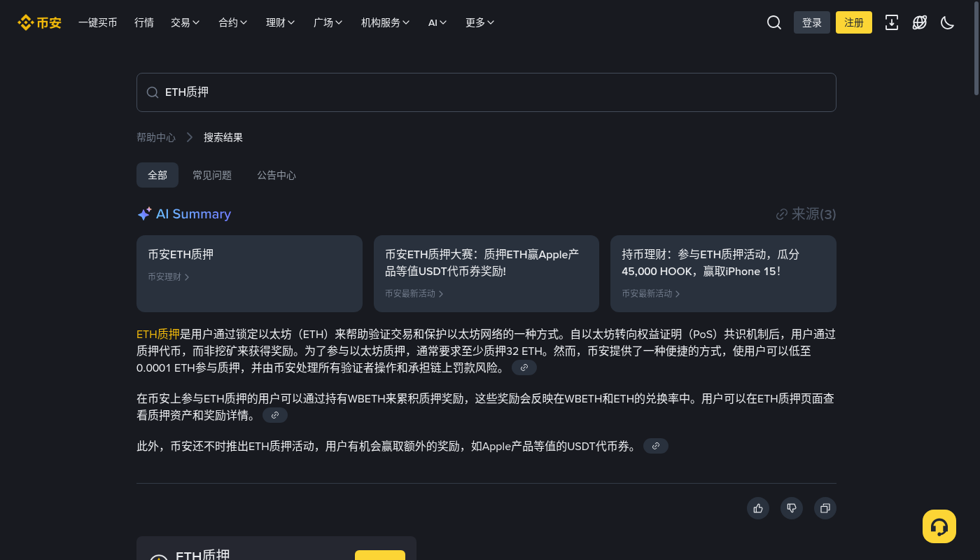The image size is (980, 560).
Task: Click the 搜索结果 breadcrumb text
Action: coord(223,137)
